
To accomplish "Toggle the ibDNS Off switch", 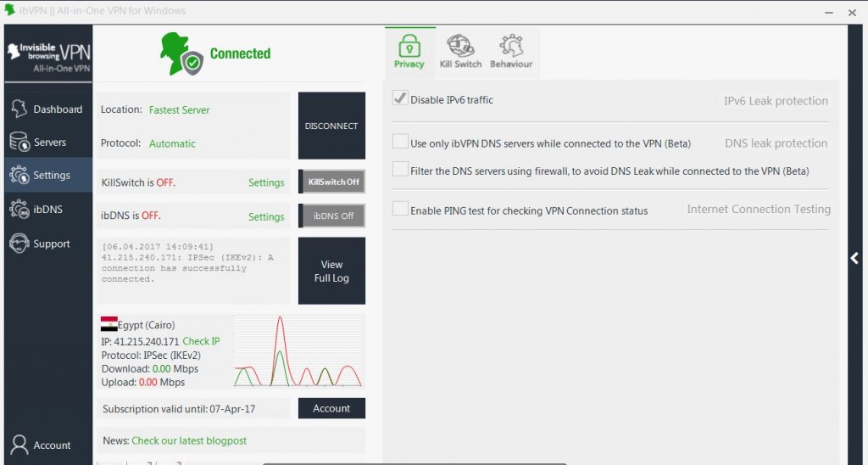I will [331, 216].
